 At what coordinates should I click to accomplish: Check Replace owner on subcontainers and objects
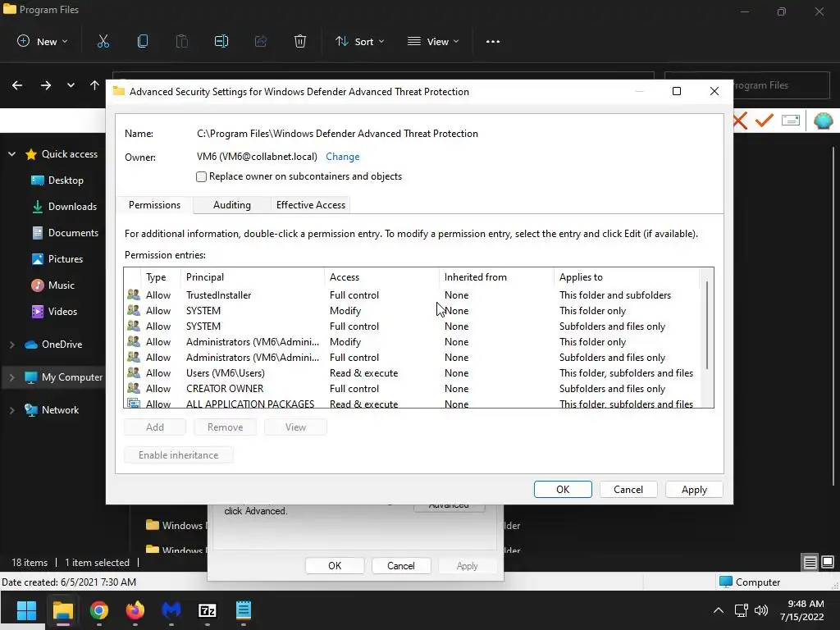tap(202, 177)
